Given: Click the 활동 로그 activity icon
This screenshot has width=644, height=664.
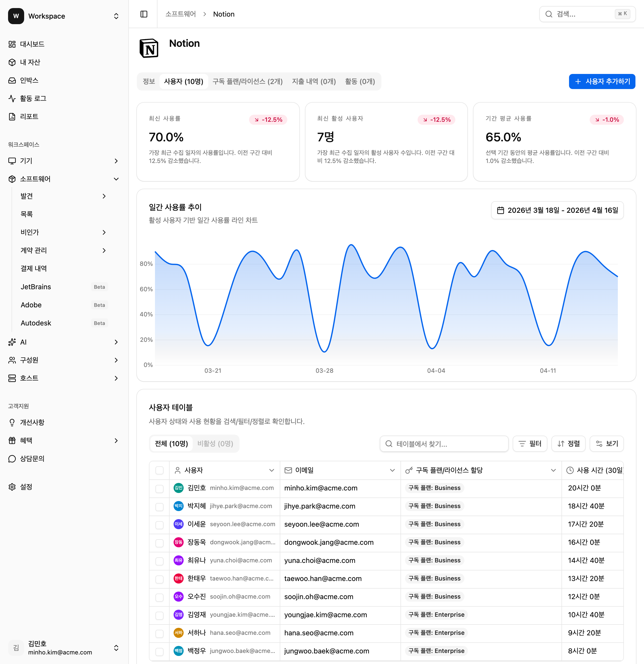Looking at the screenshot, I should [12, 99].
